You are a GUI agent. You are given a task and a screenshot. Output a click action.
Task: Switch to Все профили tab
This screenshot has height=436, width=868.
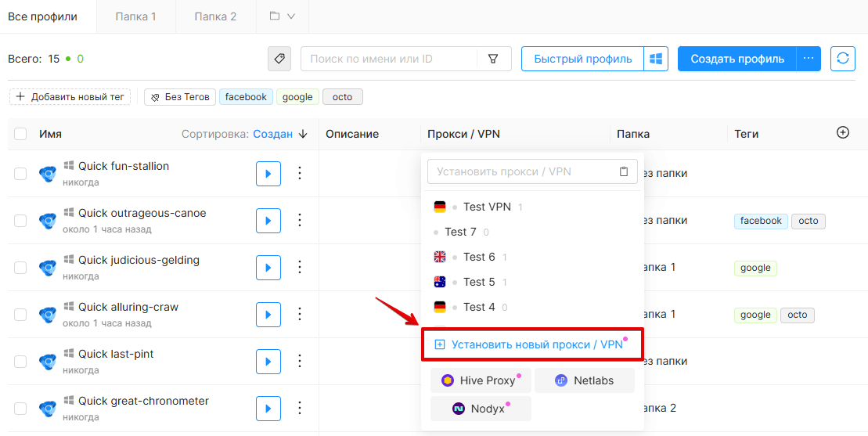click(x=42, y=16)
